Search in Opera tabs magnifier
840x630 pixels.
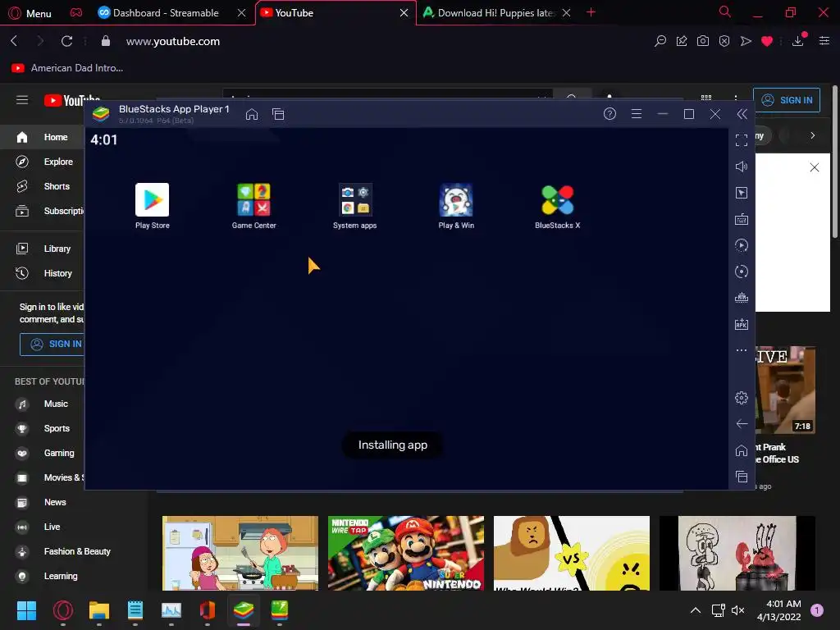point(725,11)
